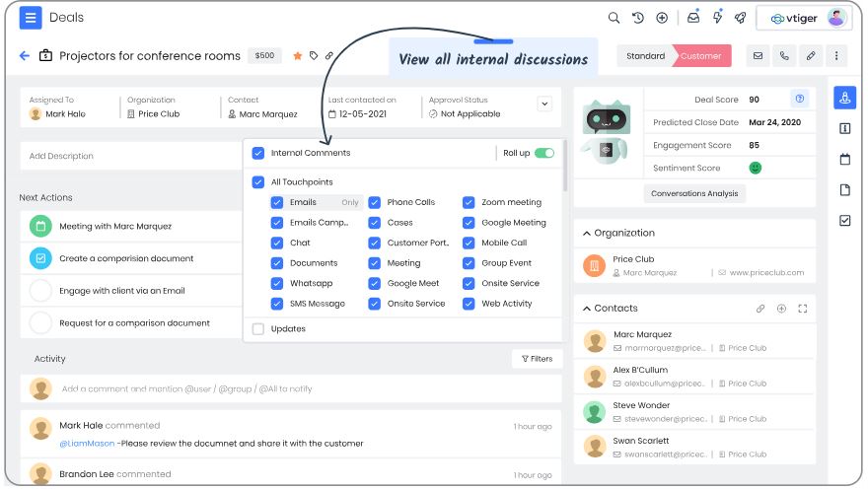Click the filter panel vertical scrollbar
The image size is (868, 490).
coord(564,166)
